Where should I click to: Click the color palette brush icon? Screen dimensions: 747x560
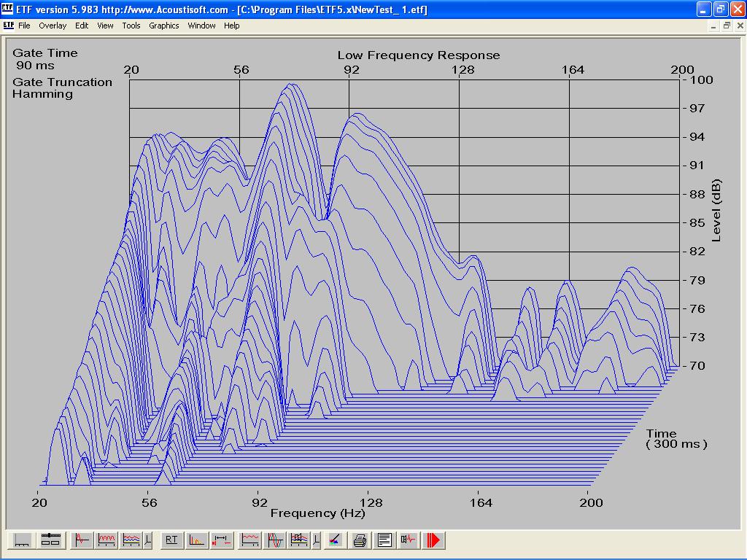tap(334, 540)
